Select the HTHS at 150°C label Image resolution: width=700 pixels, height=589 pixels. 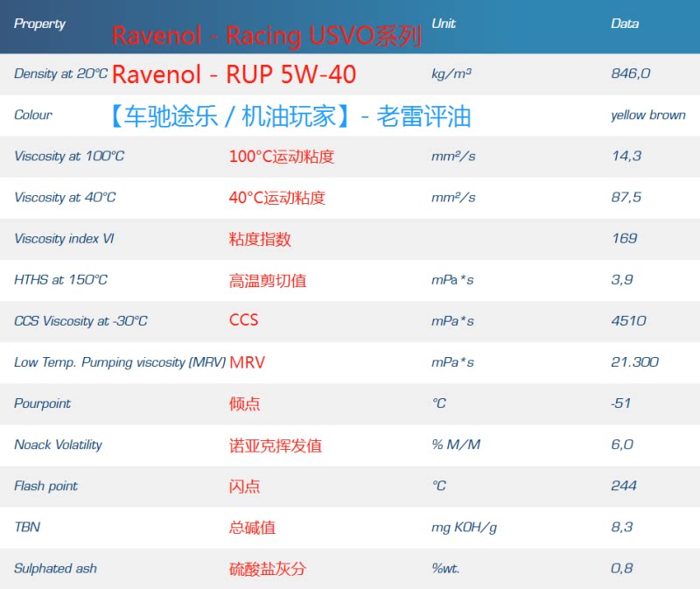click(x=60, y=279)
